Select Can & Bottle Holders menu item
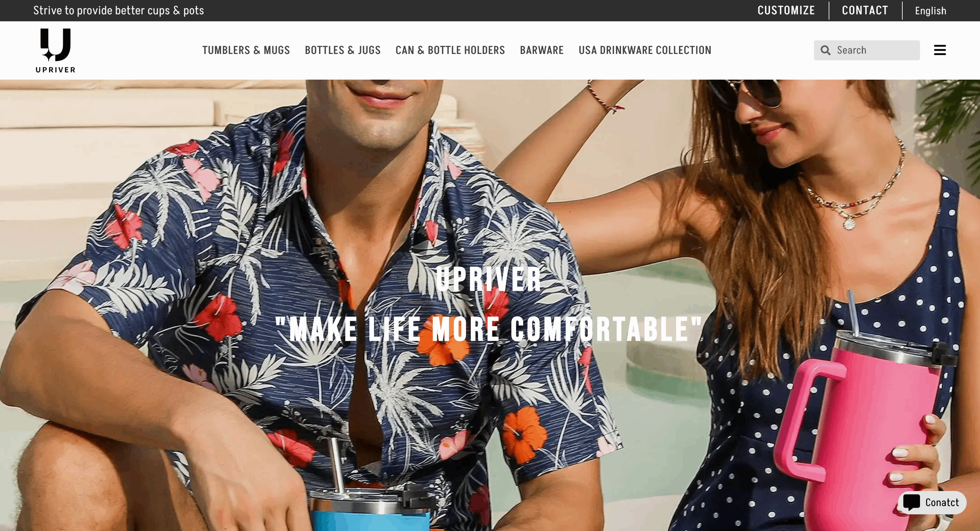980x531 pixels. (x=450, y=50)
